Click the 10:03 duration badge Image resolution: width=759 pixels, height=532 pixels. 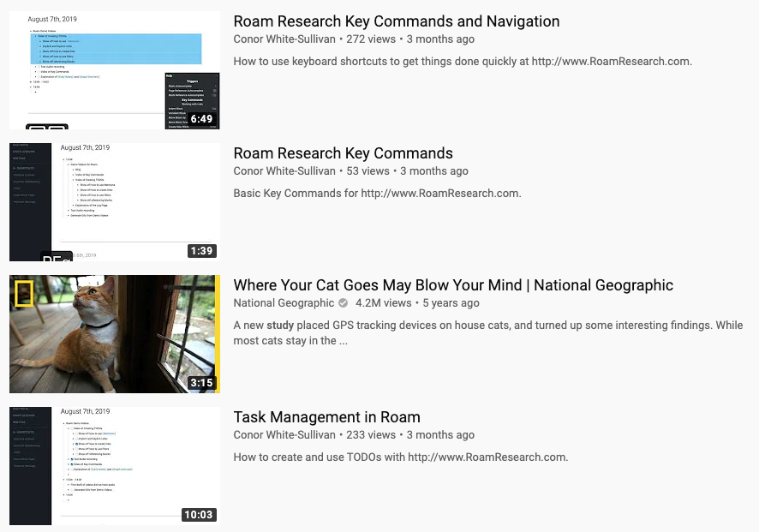[x=199, y=515]
